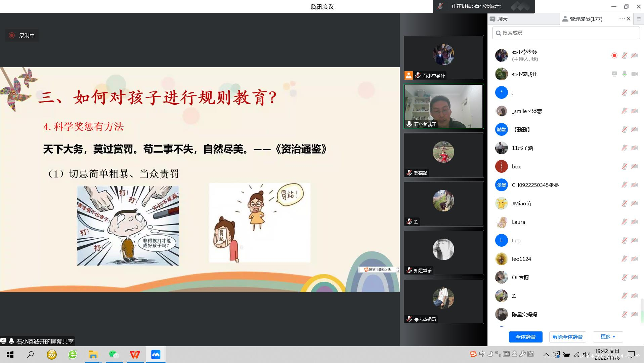Open WeChat from taskbar
Viewport: 644px width, 363px height.
tap(114, 355)
